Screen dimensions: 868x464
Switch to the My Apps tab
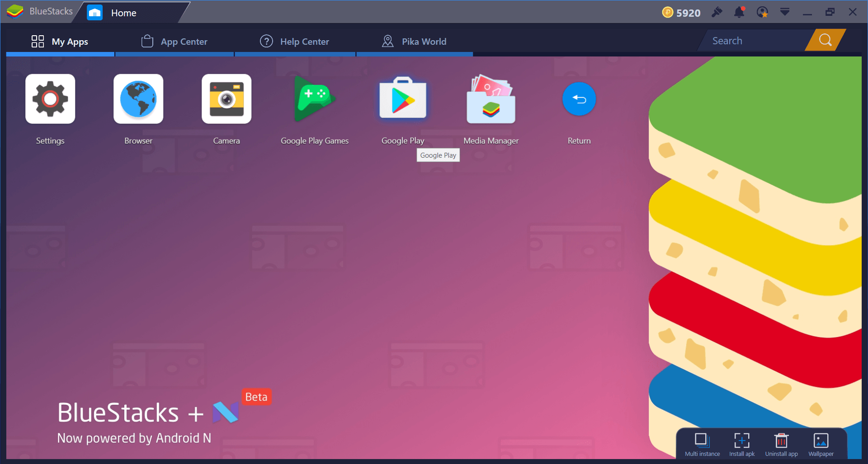point(60,42)
